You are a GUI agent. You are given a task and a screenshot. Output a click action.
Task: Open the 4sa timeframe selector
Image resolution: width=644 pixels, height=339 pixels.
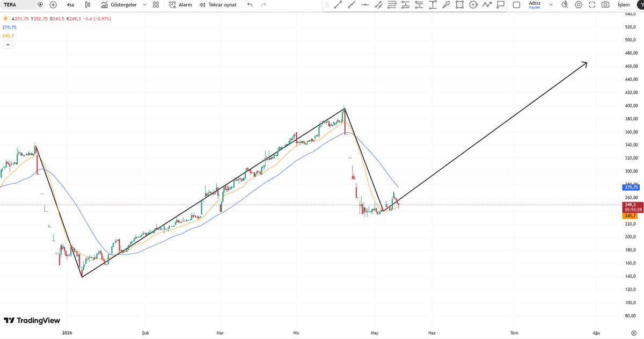71,4
